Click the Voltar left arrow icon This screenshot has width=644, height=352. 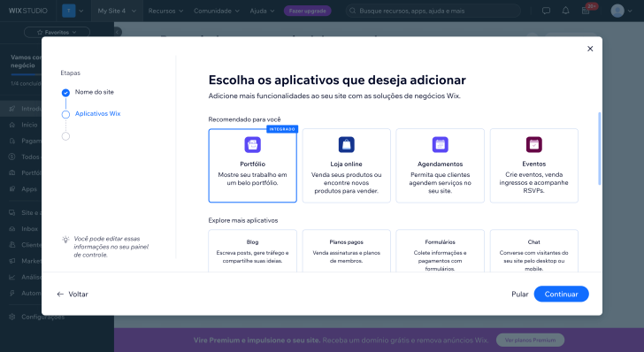point(60,295)
